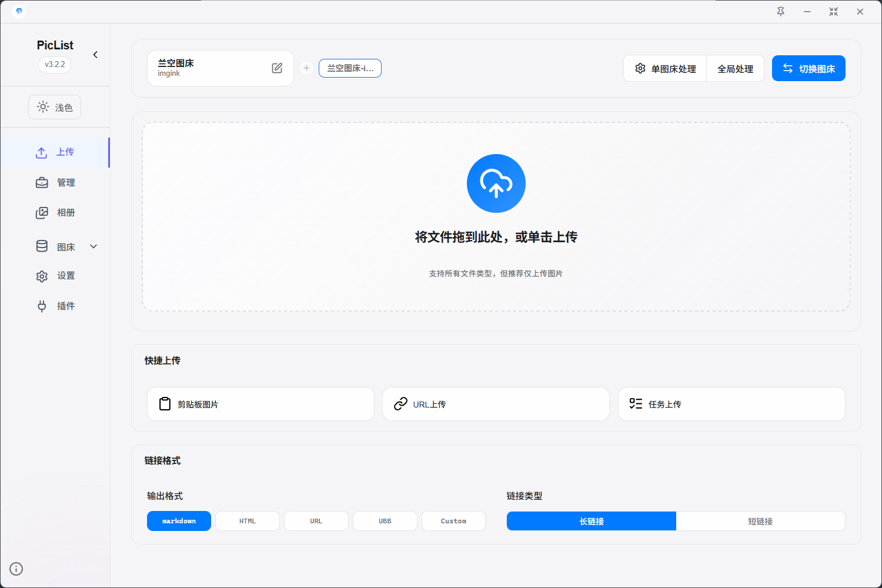The height and width of the screenshot is (588, 882).
Task: Toggle the 浅色 light theme switch
Action: click(55, 108)
